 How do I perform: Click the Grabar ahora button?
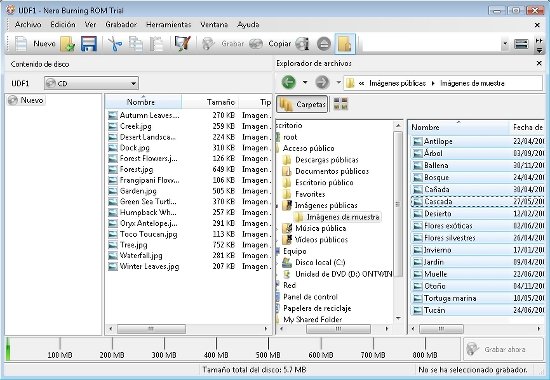503,349
